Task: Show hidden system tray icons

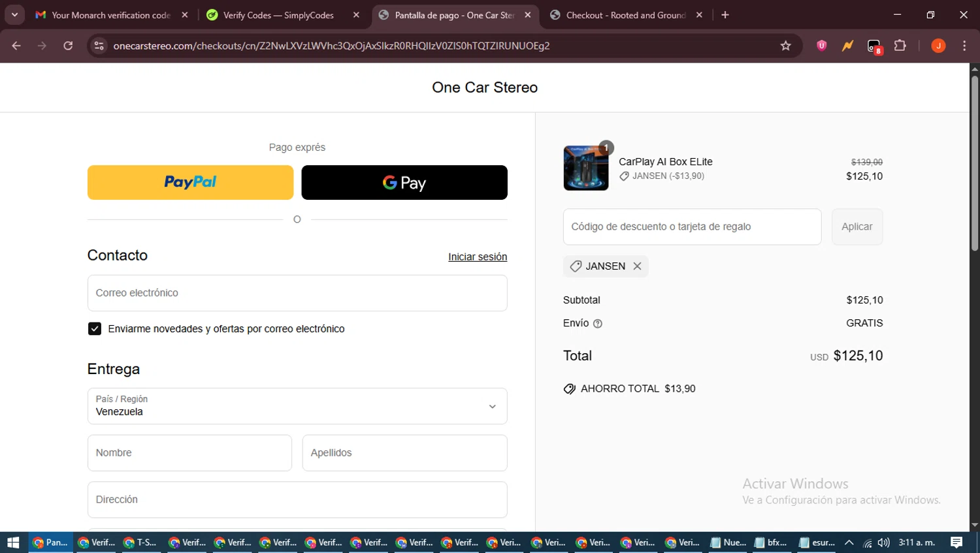Action: (849, 542)
